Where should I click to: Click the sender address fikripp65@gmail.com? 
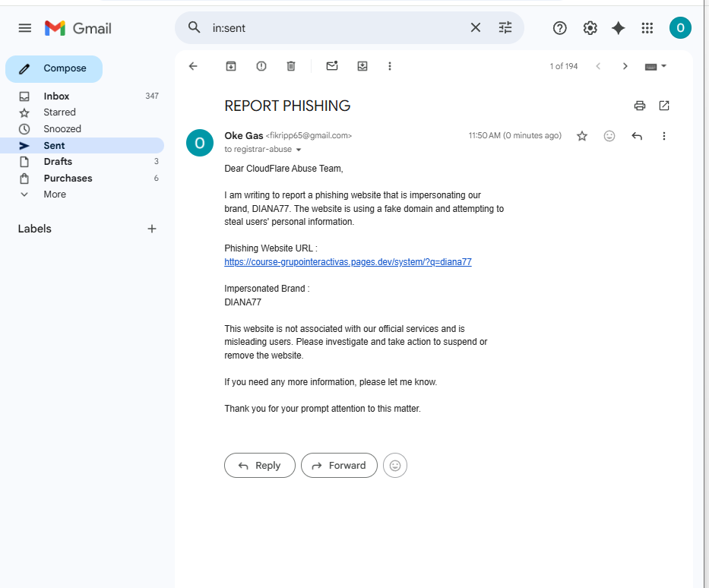pyautogui.click(x=309, y=135)
